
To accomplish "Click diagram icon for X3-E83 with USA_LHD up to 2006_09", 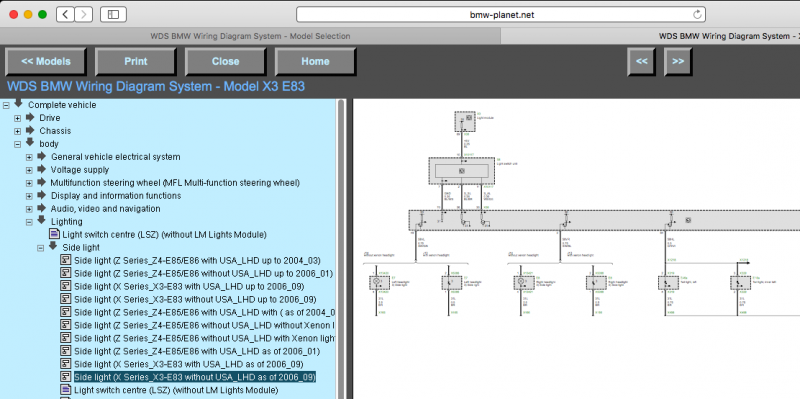I will pyautogui.click(x=65, y=286).
